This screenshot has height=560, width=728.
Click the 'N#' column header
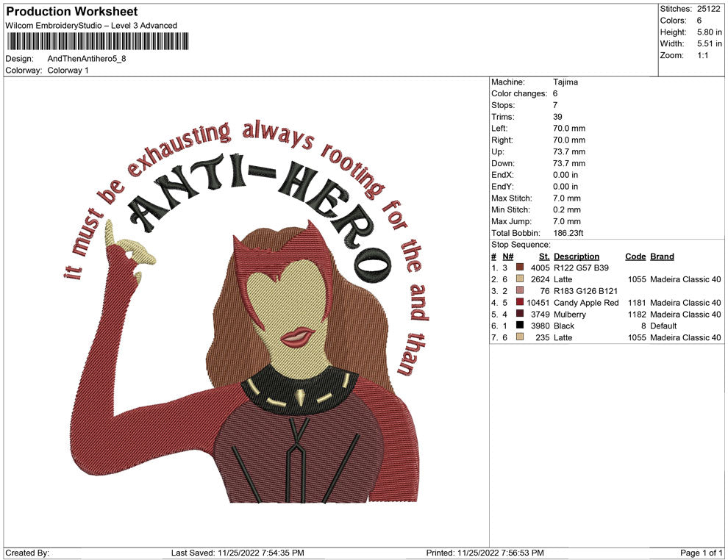[x=508, y=256]
